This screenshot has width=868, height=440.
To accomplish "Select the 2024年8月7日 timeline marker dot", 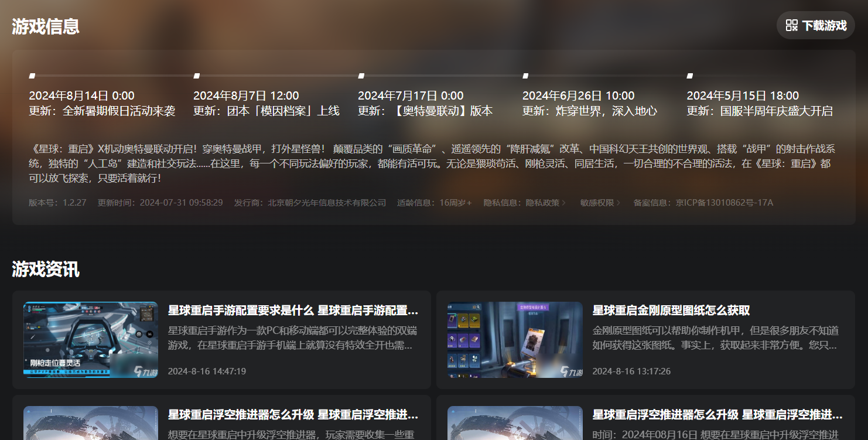I will (197, 76).
